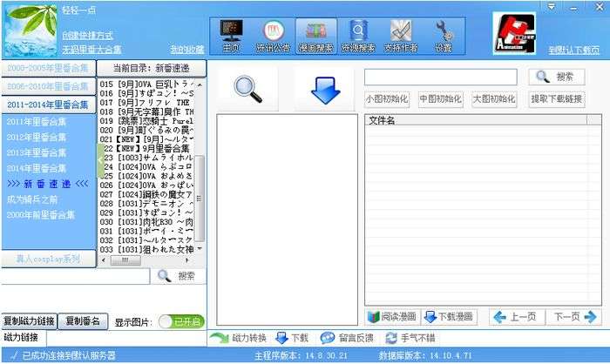Click the 主程序版本 status text

pos(301,355)
